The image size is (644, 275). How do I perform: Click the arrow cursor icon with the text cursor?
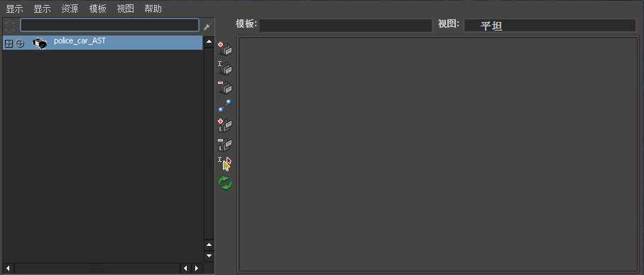225,163
